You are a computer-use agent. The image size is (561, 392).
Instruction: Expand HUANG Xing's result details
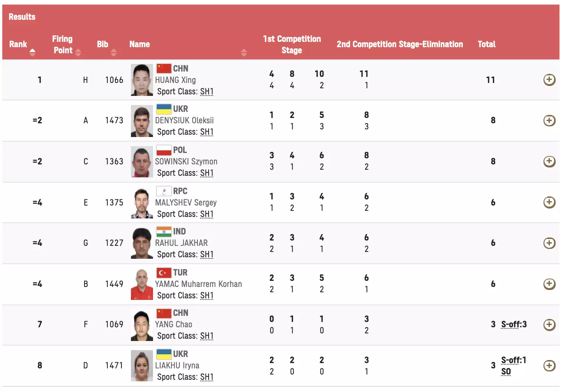point(549,80)
